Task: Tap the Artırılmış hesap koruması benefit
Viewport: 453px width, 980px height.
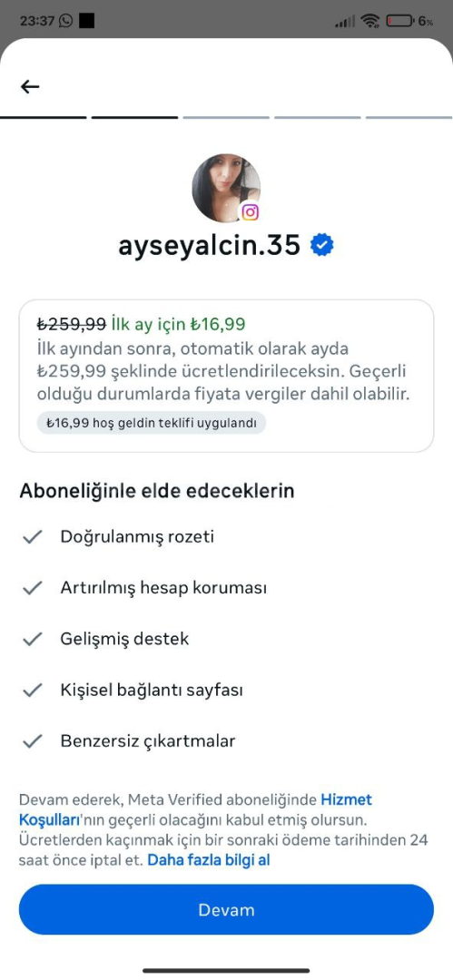Action: tap(163, 588)
